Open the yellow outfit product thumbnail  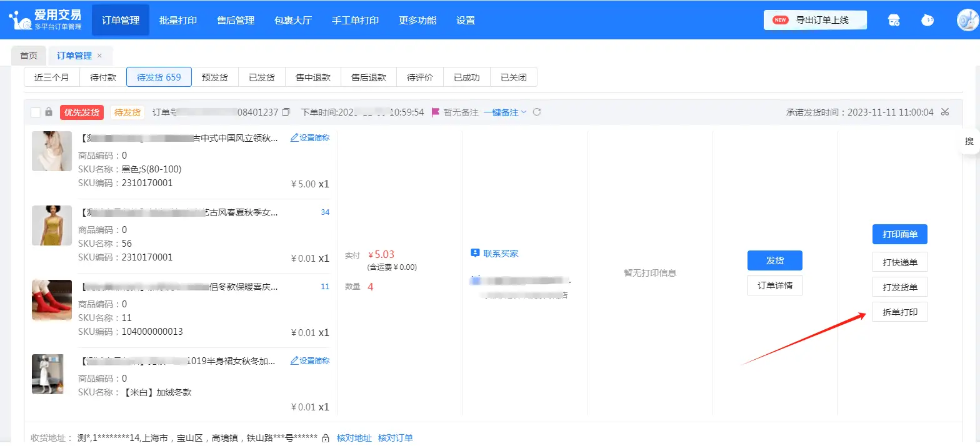[x=52, y=225]
